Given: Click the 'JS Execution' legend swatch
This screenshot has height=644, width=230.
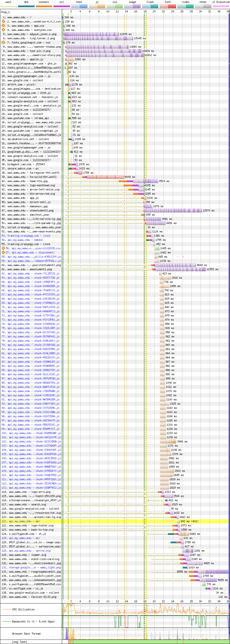Looking at the screenshot, I should pos(221,6).
